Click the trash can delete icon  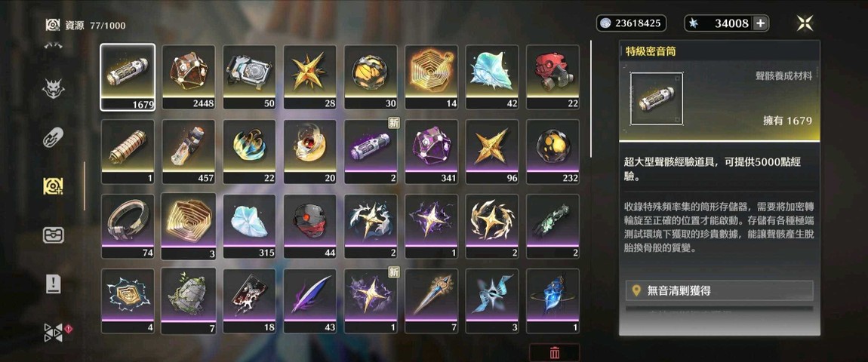[x=555, y=353]
